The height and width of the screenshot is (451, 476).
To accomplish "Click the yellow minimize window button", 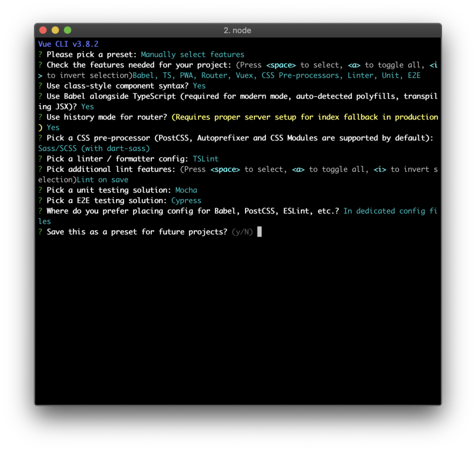I will pyautogui.click(x=55, y=30).
